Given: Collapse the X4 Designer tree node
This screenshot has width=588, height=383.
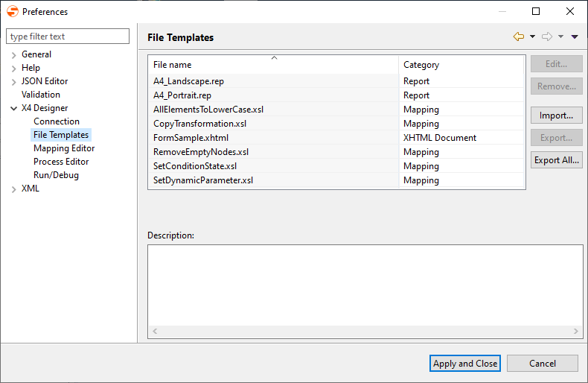Looking at the screenshot, I should tap(13, 108).
